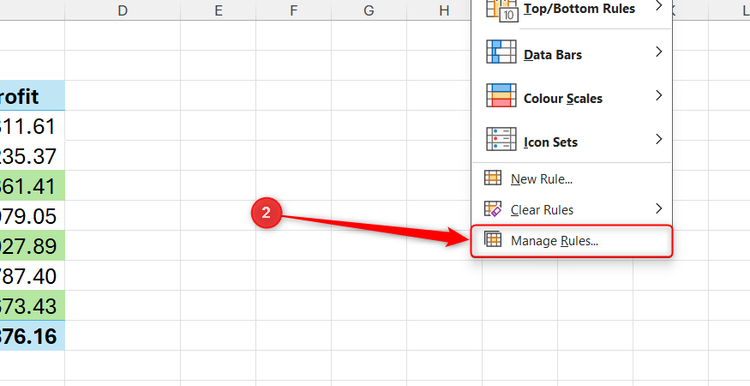750x386 pixels.
Task: Open Data Bars submenu entry
Action: coord(572,52)
